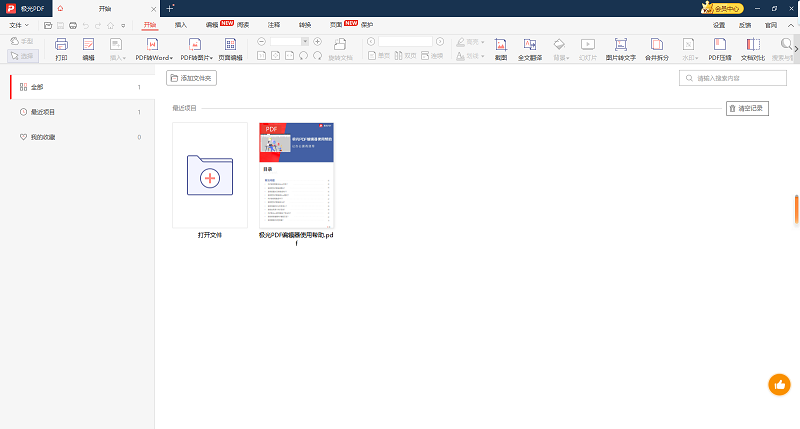Go to next page arrow icon
This screenshot has width=800, height=429.
(440, 41)
